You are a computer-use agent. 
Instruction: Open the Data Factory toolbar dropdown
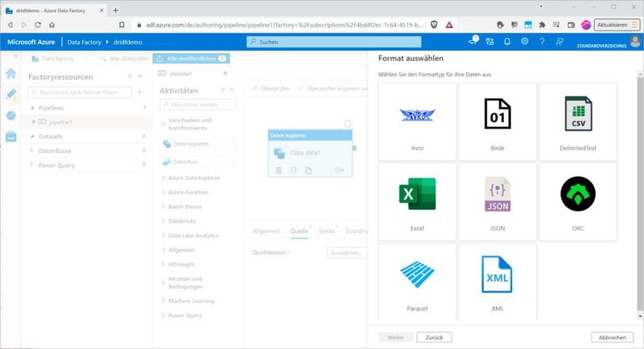pos(60,59)
